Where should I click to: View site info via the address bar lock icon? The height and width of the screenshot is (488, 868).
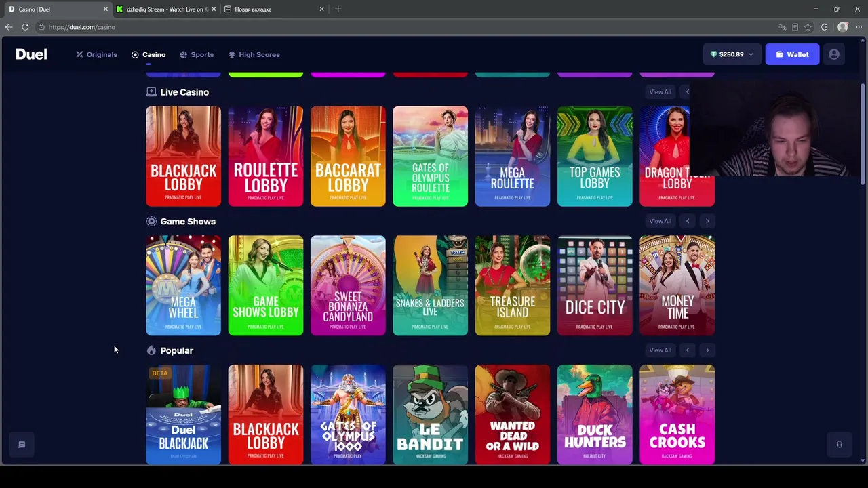point(41,27)
